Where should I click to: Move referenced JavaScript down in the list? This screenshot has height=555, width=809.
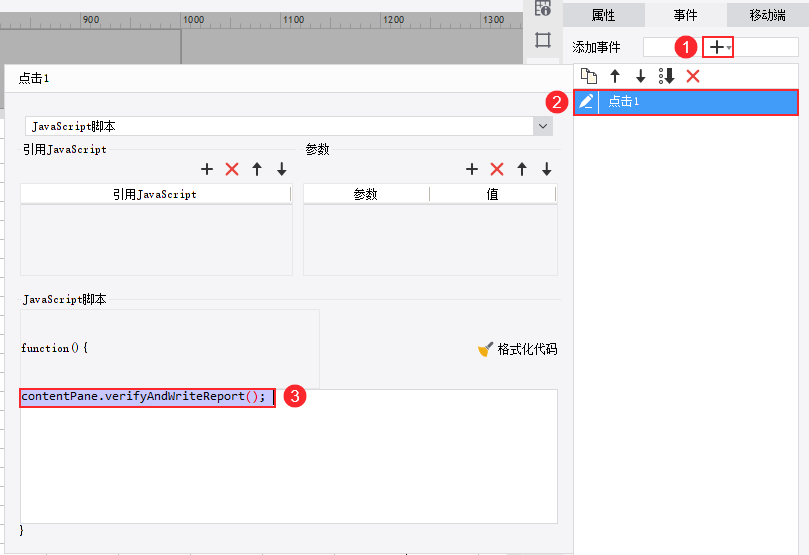pos(282,169)
